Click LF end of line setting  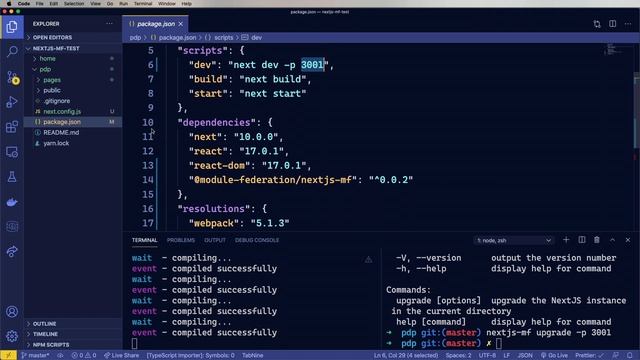[507, 355]
